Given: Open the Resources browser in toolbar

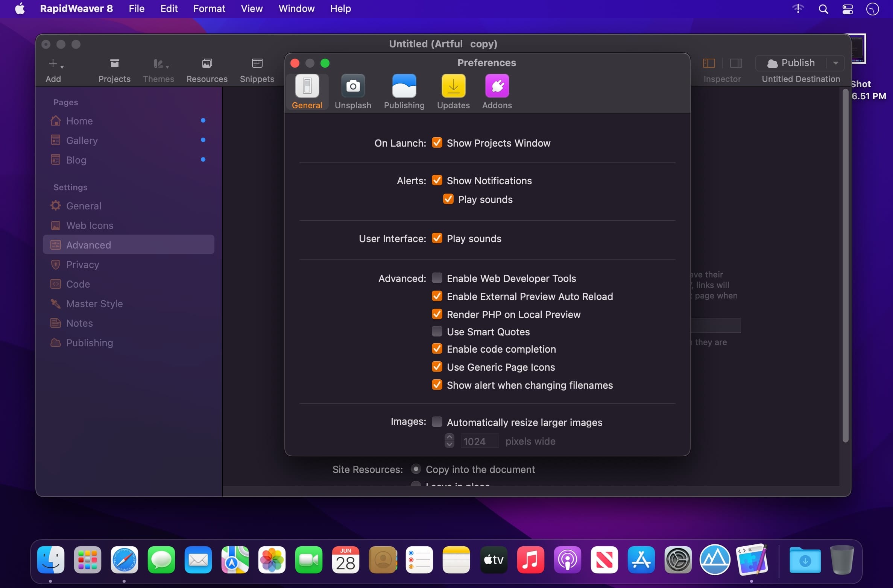Looking at the screenshot, I should pos(207,70).
